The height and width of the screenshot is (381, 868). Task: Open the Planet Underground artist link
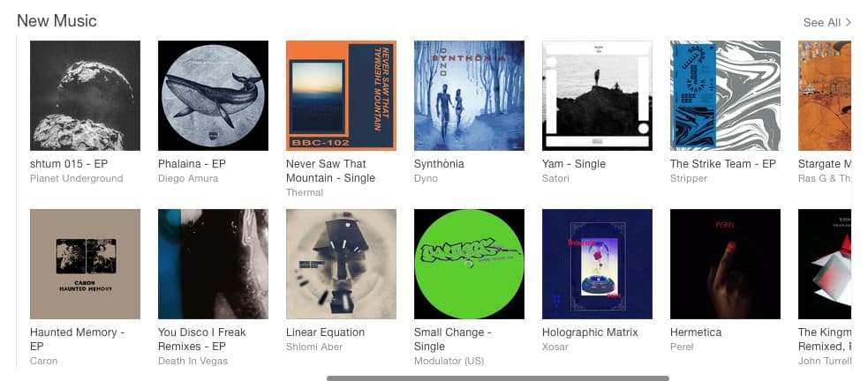click(77, 178)
